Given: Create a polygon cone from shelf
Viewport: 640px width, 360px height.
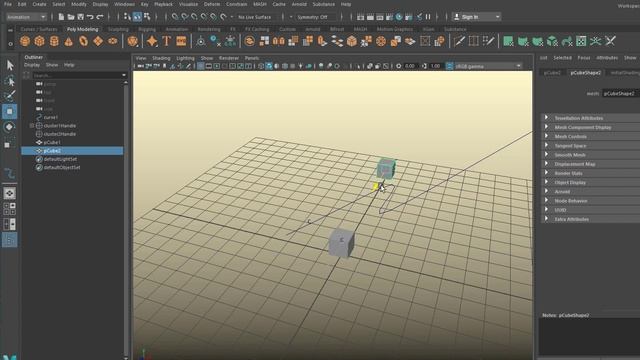Looking at the screenshot, I should coord(69,41).
